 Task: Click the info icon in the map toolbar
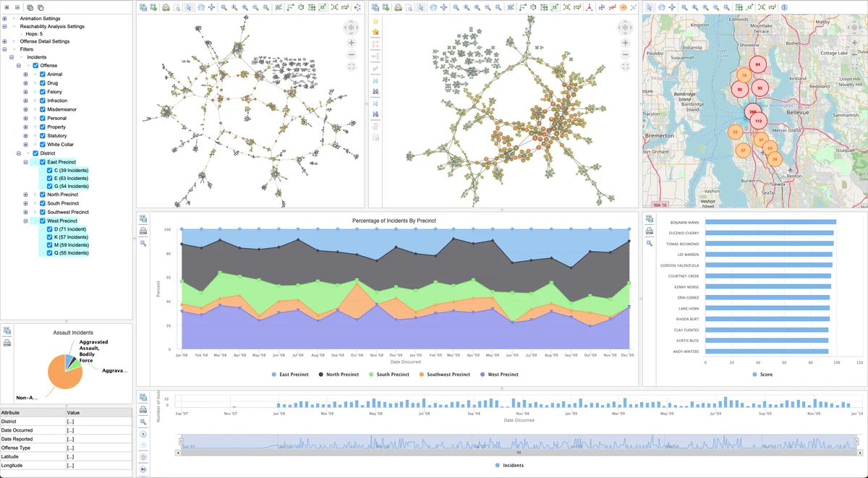pos(784,7)
